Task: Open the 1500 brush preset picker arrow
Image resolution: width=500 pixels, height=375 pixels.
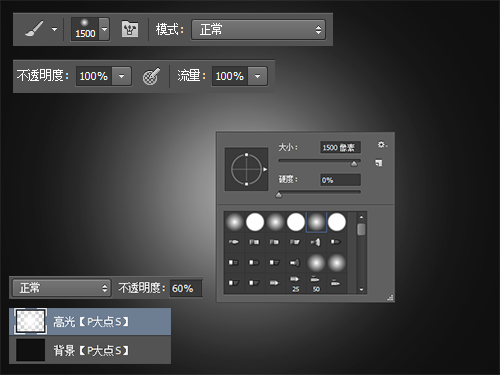Action: coord(104,29)
